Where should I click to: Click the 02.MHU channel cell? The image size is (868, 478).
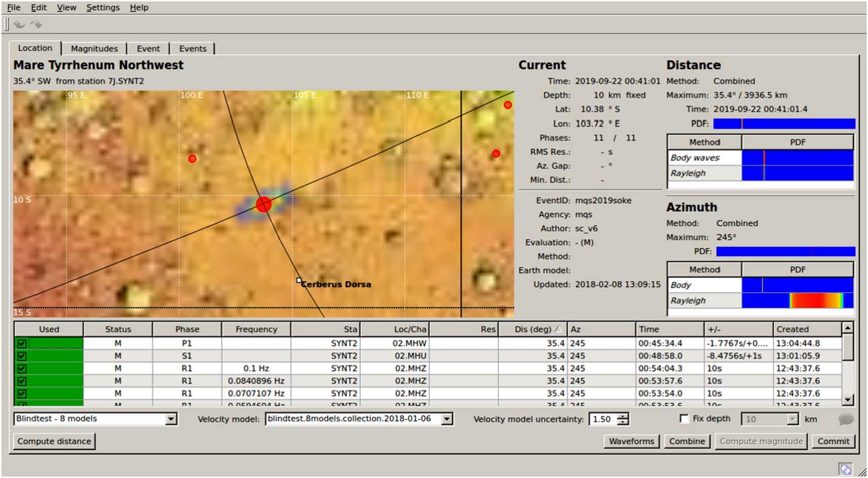pyautogui.click(x=395, y=356)
